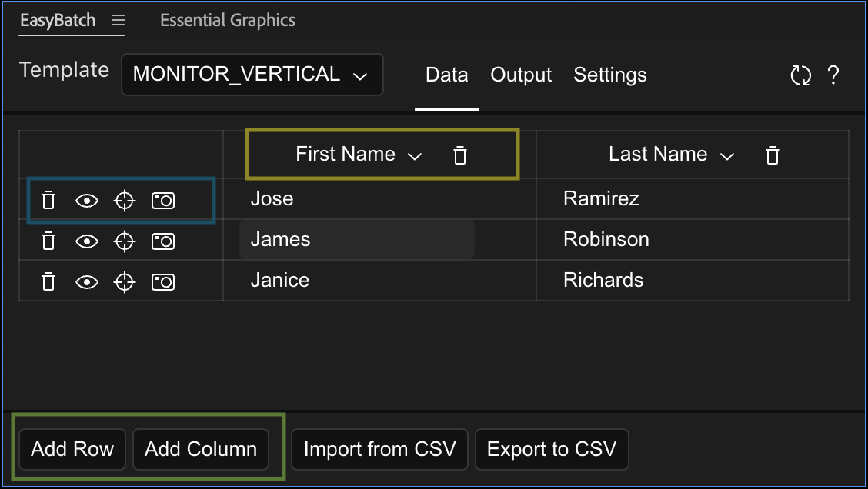Viewport: 868px width, 489px height.
Task: Click the camera icon in James's row
Action: pyautogui.click(x=163, y=241)
